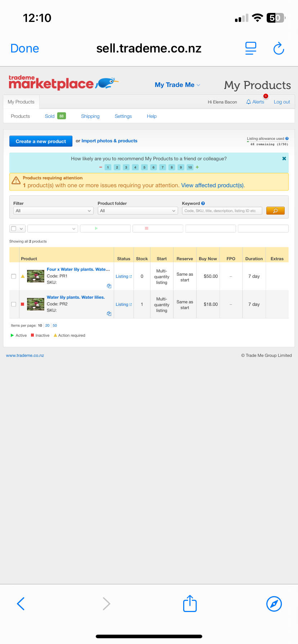The width and height of the screenshot is (298, 644).
Task: Open the reader view icon in address bar
Action: [250, 49]
